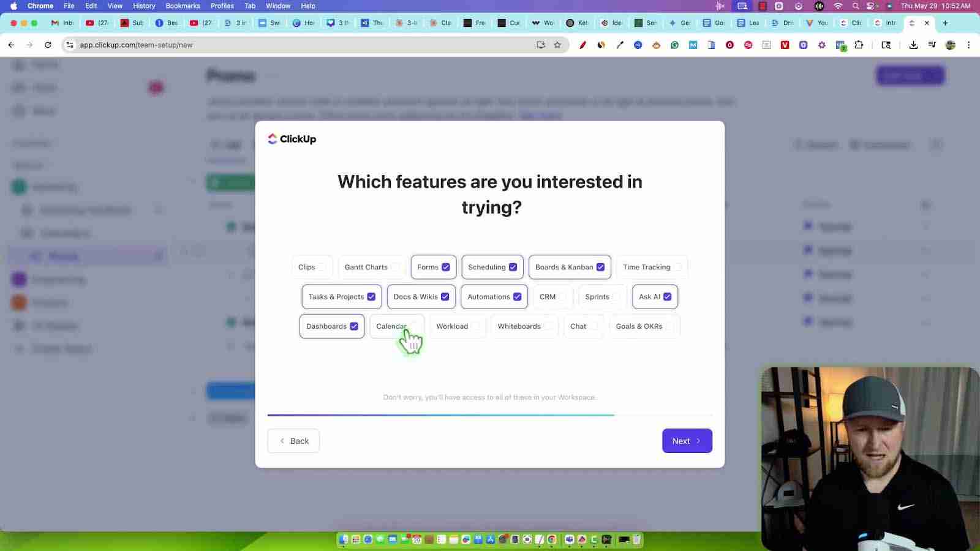Click the ClickUp logo in dialog

(292, 139)
